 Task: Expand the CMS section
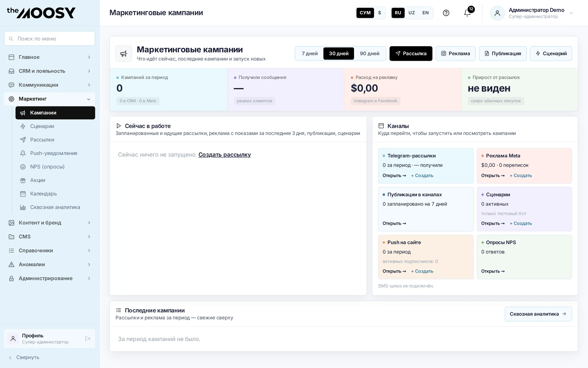coord(49,237)
